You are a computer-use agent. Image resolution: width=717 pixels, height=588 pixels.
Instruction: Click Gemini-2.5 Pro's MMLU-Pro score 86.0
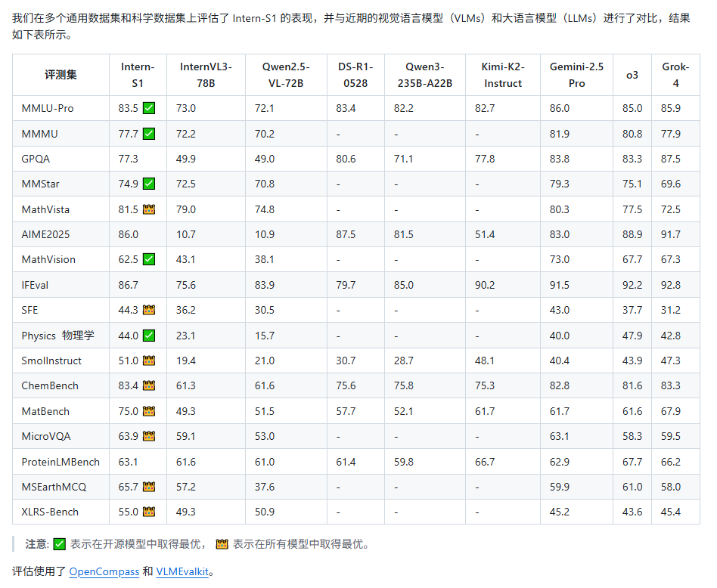(x=559, y=108)
